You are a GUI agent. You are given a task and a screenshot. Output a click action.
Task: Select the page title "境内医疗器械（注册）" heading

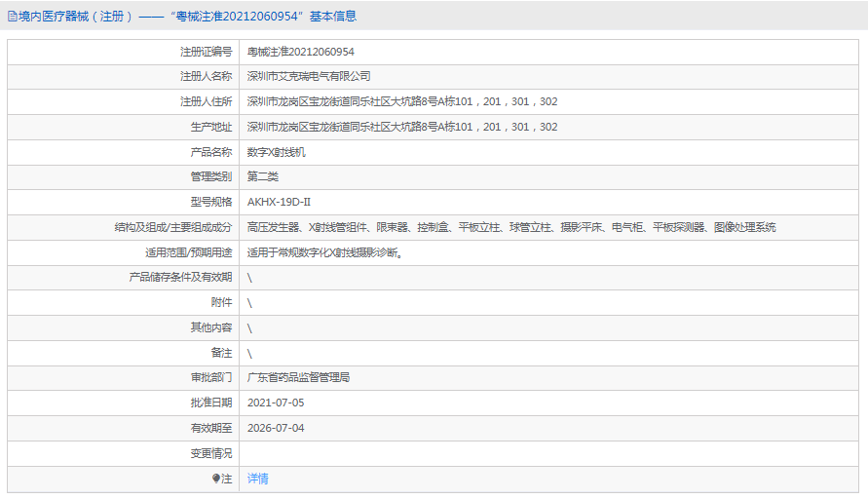(76, 17)
